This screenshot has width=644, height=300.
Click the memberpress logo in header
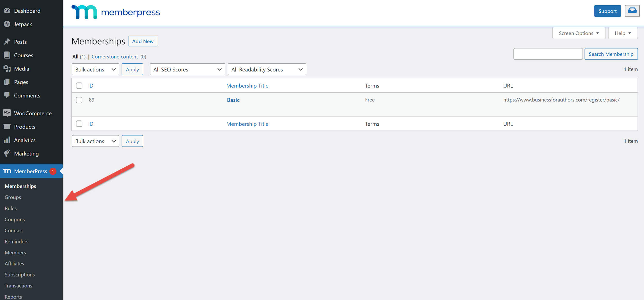point(116,12)
